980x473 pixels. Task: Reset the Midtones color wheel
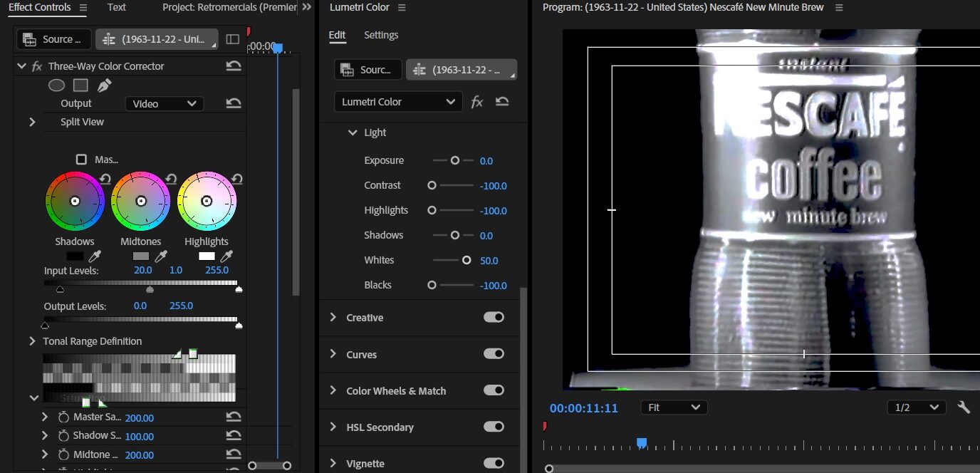click(171, 179)
